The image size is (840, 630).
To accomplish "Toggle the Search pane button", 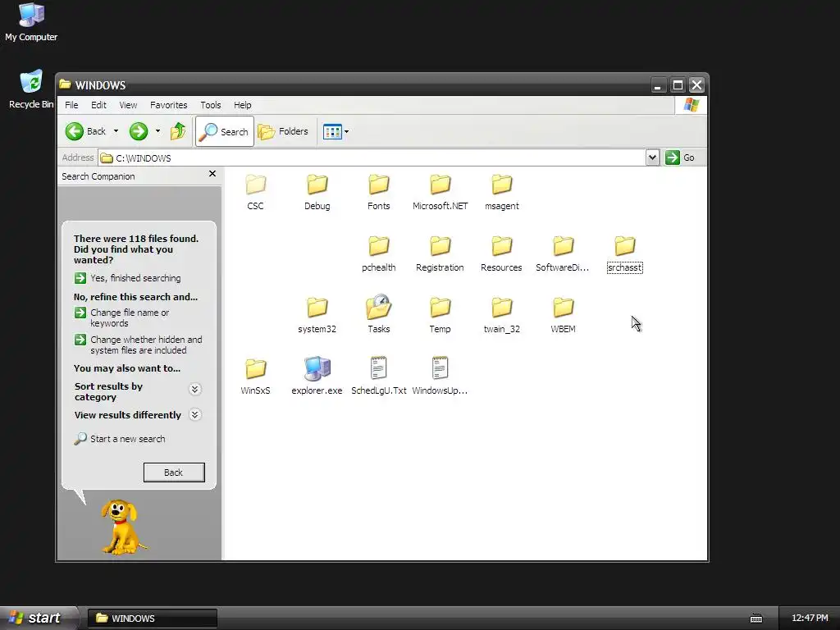I will (225, 131).
